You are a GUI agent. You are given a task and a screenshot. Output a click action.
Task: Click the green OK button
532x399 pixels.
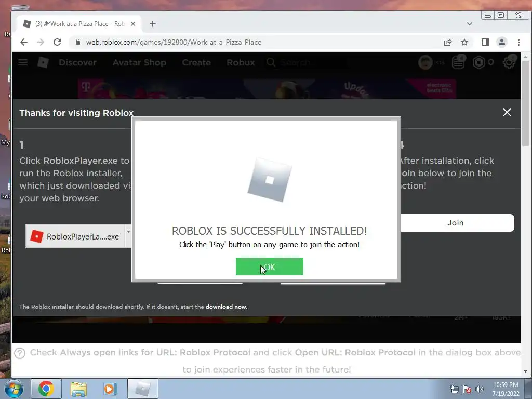pos(270,267)
